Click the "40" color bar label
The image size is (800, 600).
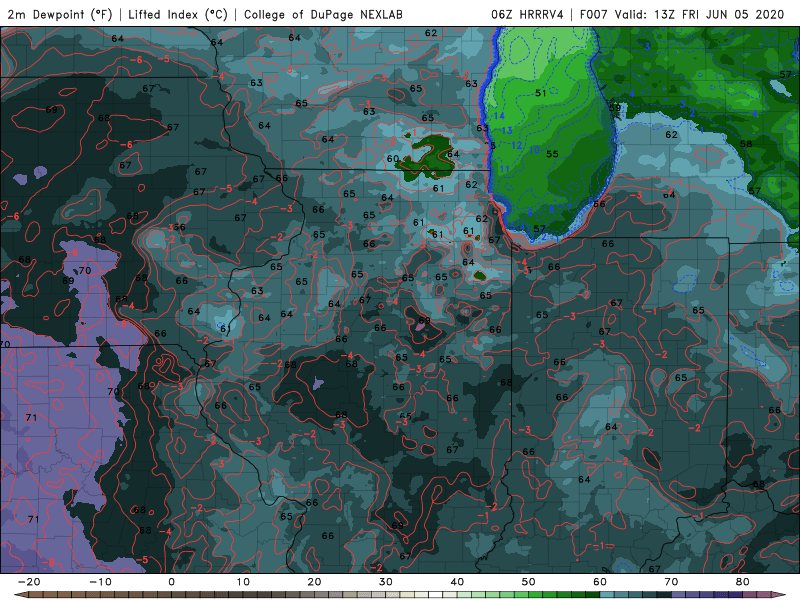(x=457, y=582)
